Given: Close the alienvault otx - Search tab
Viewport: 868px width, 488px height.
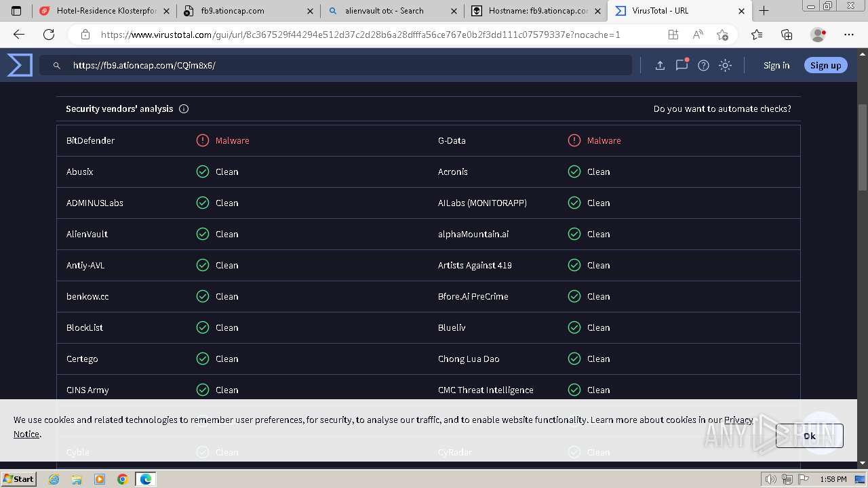Looking at the screenshot, I should point(454,11).
